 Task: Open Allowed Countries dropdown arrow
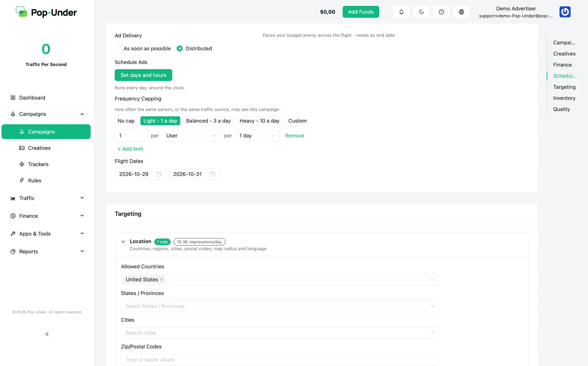(432, 280)
